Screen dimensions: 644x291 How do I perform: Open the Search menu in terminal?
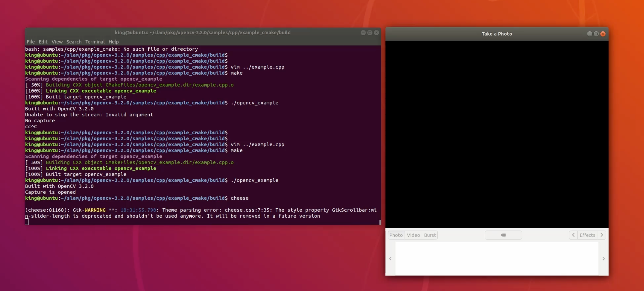coord(74,42)
